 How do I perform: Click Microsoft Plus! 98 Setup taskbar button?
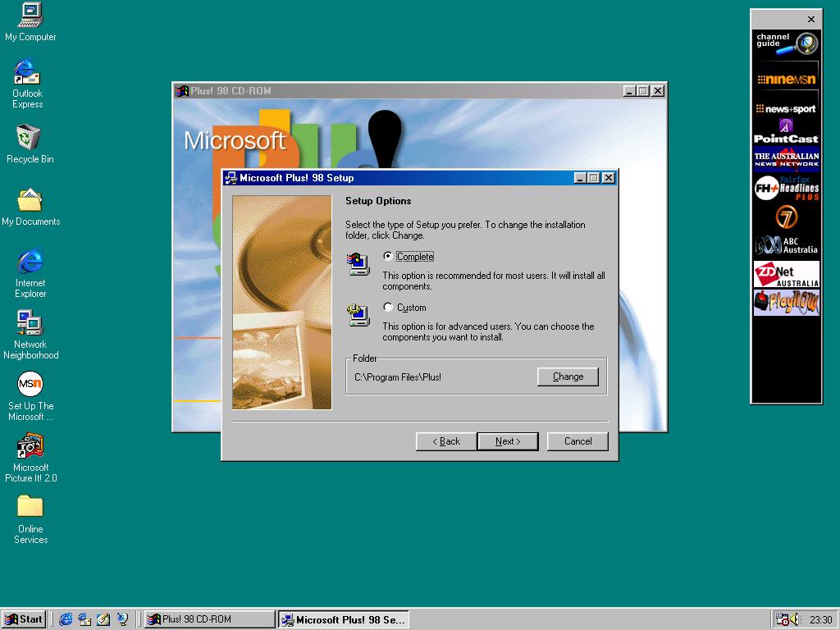(344, 619)
